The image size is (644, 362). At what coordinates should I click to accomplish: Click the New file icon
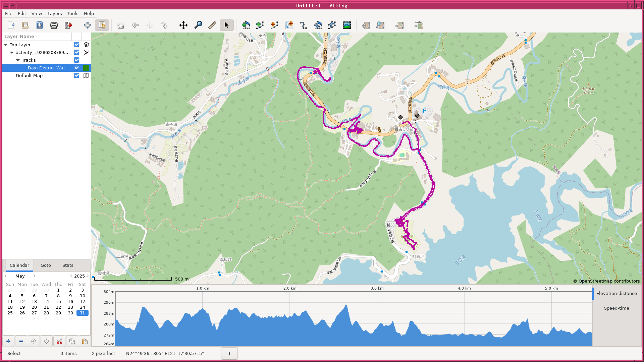coord(11,25)
